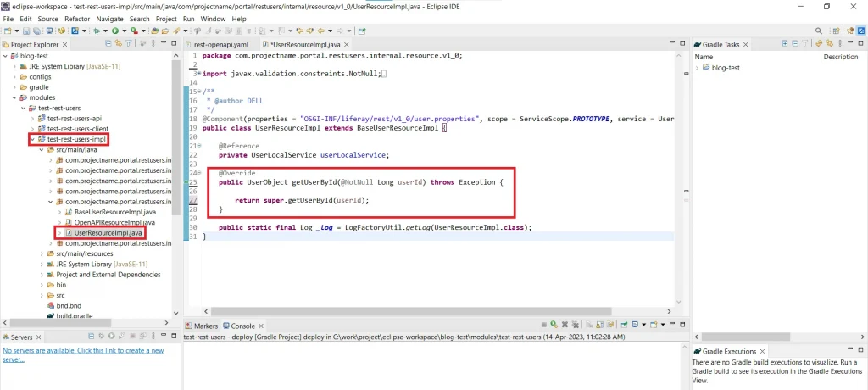Click the Name column header in Gradle Tasks
Screen dimensions: 868x390
pyautogui.click(x=704, y=57)
